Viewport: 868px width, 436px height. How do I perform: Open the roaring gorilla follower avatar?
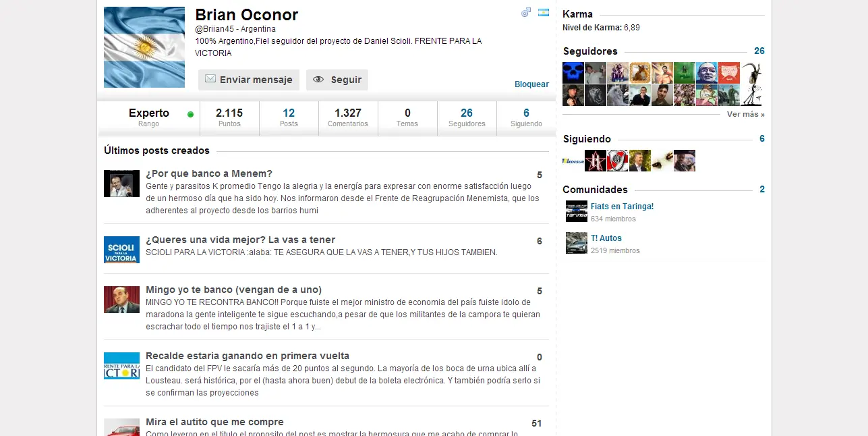pos(596,95)
